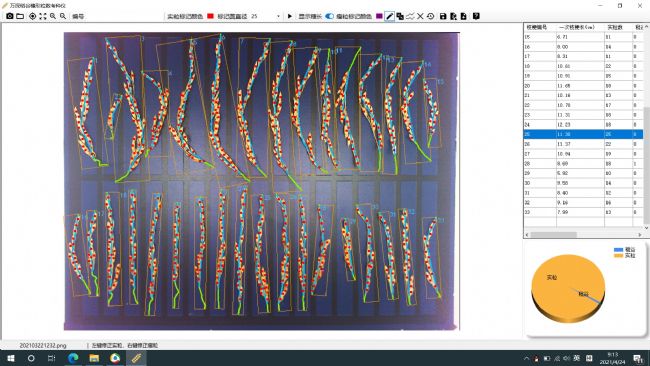This screenshot has height=366, width=650.
Task: Open the Windows Start menu
Action: (x=11, y=358)
